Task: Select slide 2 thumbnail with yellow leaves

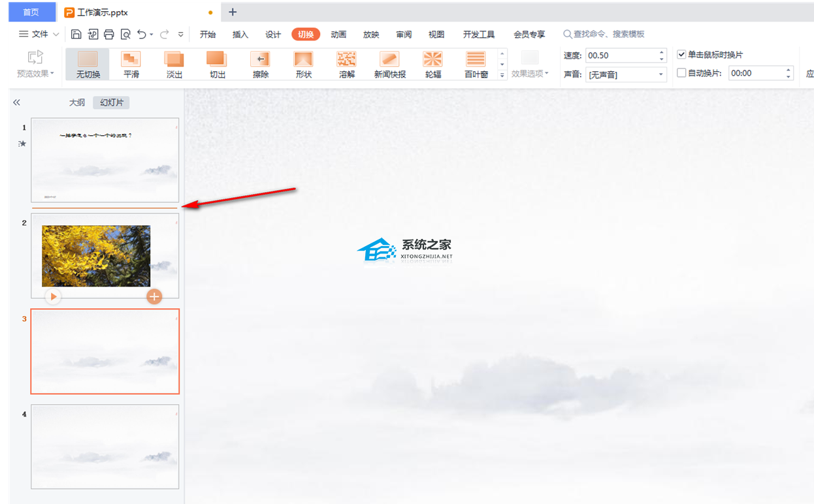Action: click(105, 256)
